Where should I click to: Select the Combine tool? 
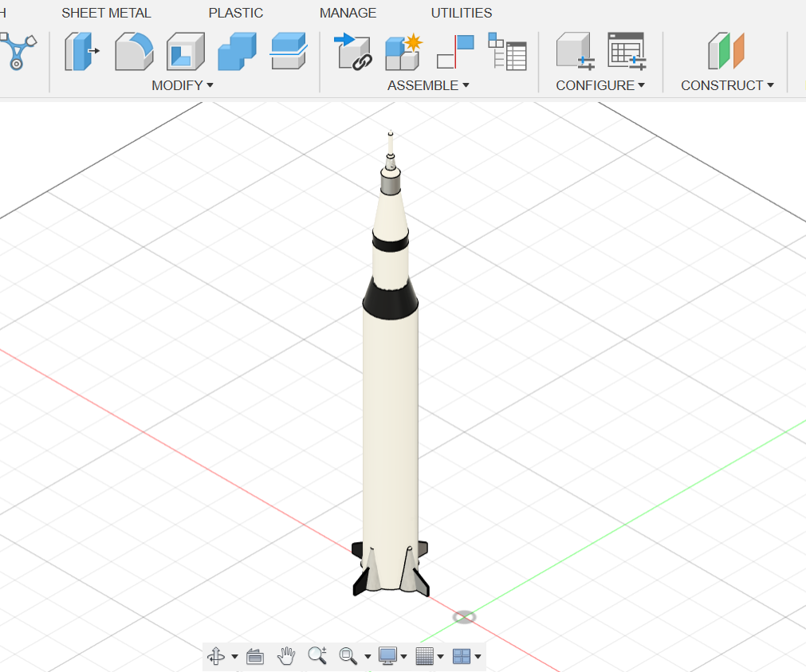click(236, 52)
